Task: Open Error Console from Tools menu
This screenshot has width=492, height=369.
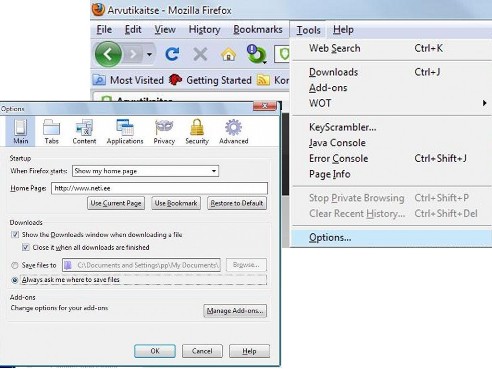Action: [x=392, y=158]
